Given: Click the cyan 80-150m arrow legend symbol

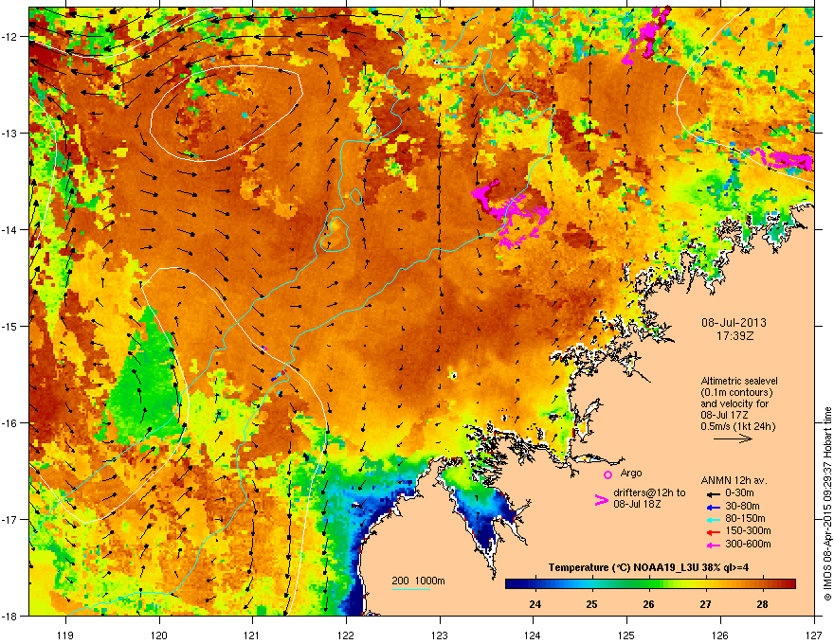Looking at the screenshot, I should [x=714, y=519].
